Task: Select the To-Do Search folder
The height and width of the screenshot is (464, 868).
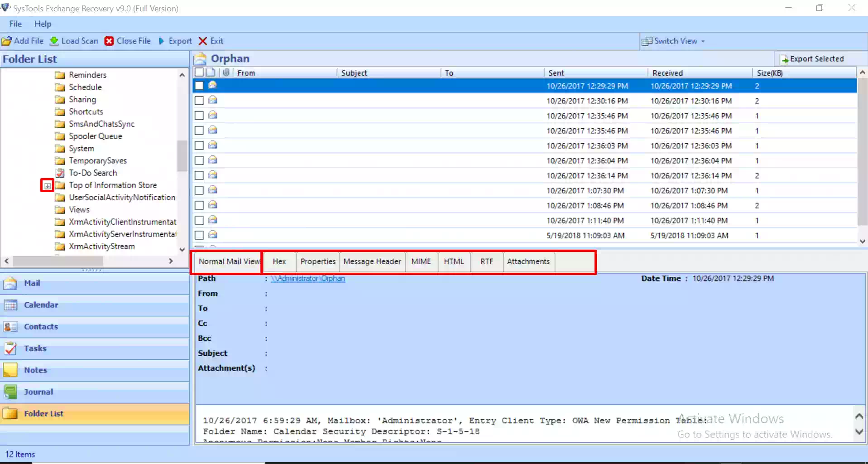Action: (92, 173)
